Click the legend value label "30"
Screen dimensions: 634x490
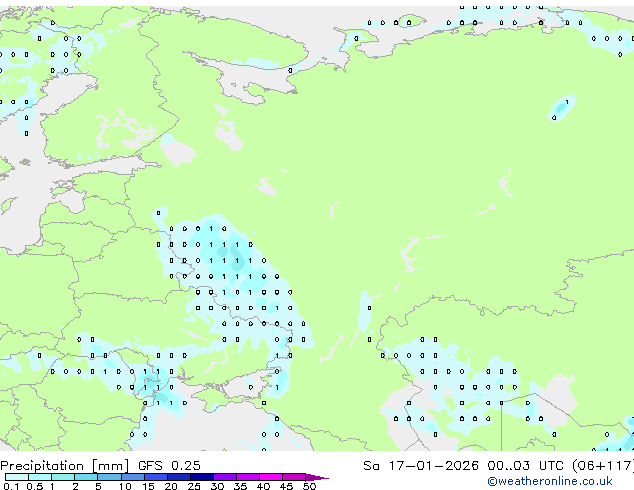pyautogui.click(x=217, y=486)
